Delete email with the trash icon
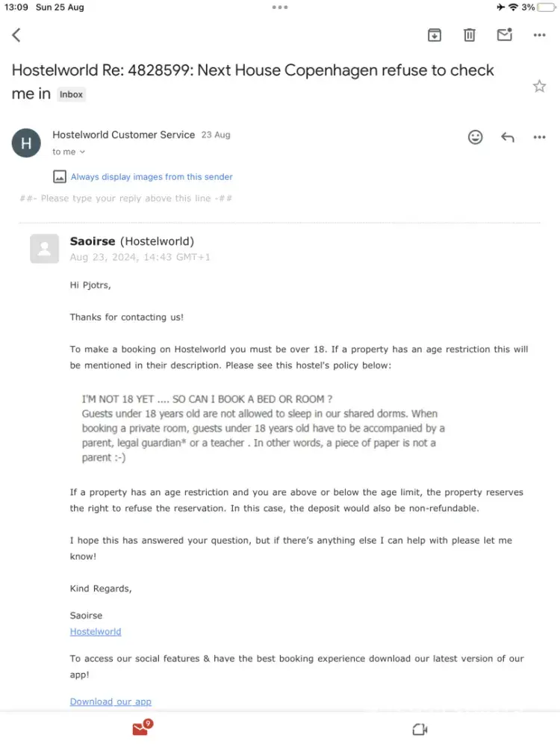 point(469,35)
